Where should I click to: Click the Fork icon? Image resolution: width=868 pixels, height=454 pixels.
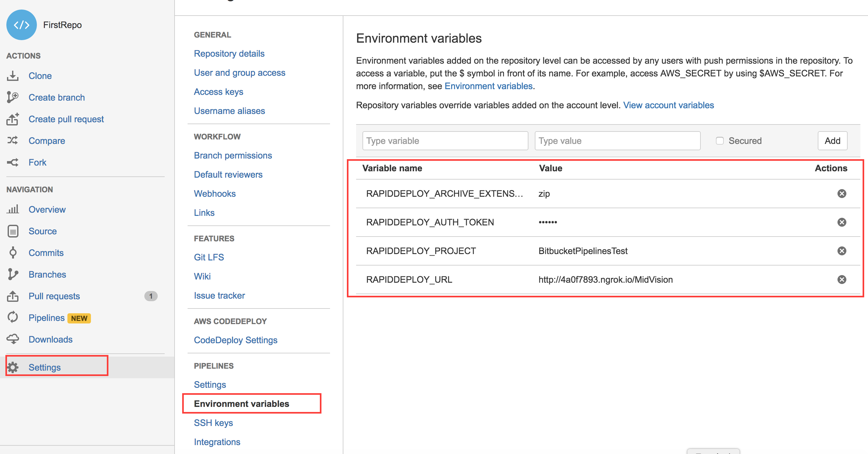click(x=13, y=162)
